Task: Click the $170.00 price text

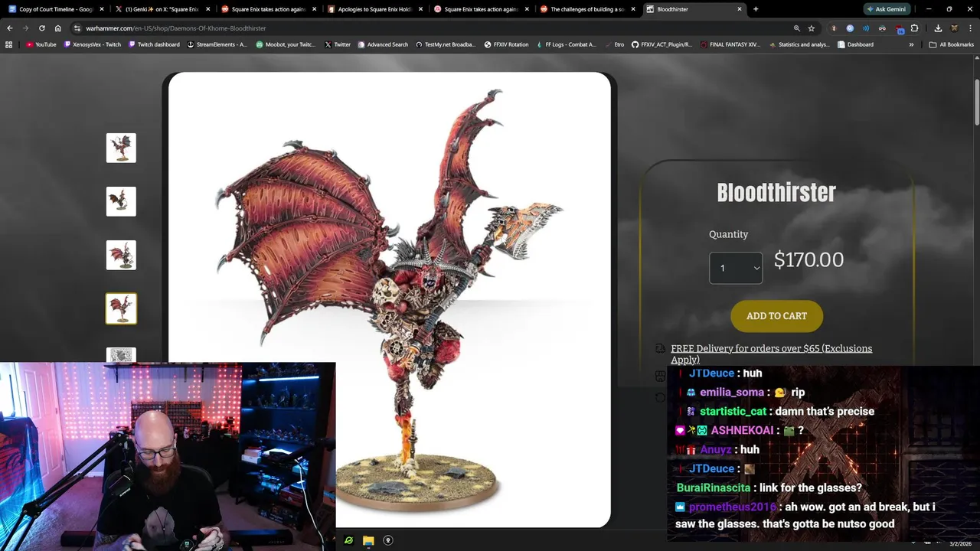Action: pyautogui.click(x=808, y=260)
